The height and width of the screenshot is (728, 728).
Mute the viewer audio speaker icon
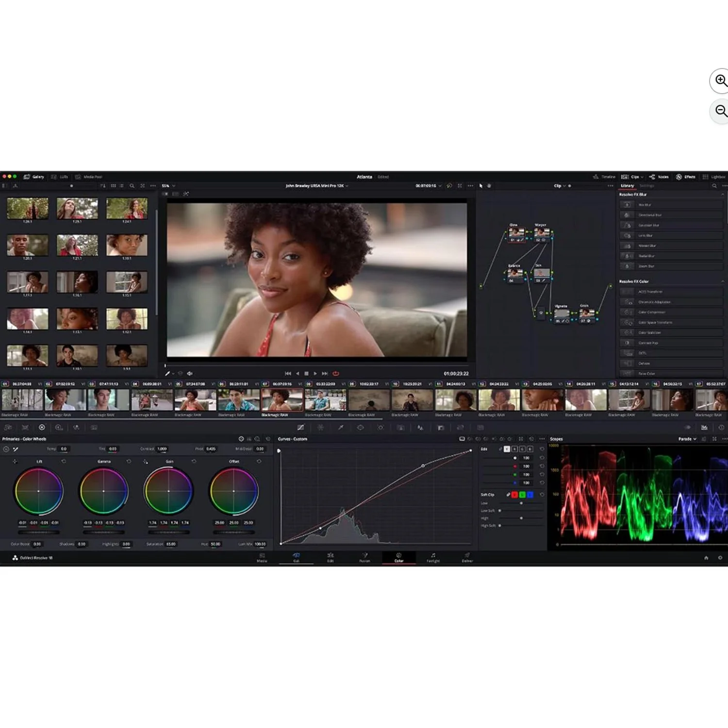190,373
